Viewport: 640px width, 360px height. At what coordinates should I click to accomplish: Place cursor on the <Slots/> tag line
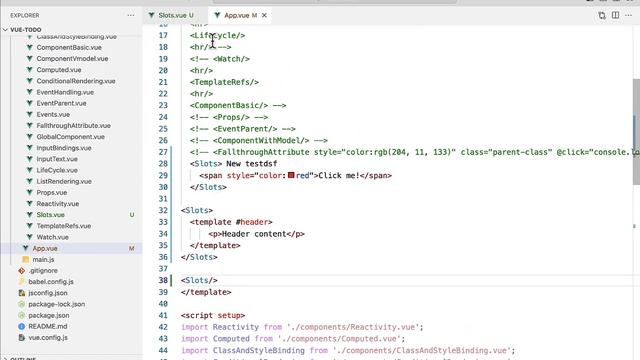point(199,280)
